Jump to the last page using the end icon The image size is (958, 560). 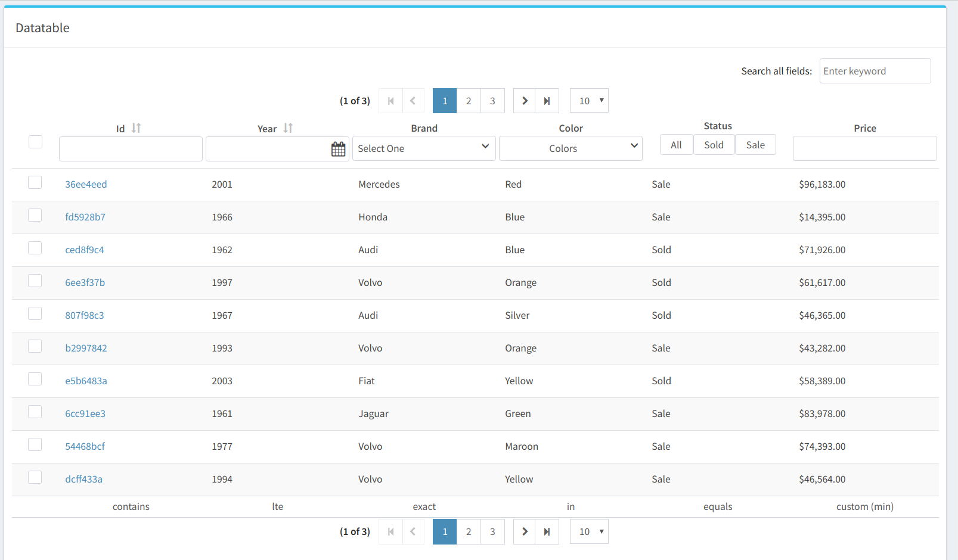coord(547,100)
